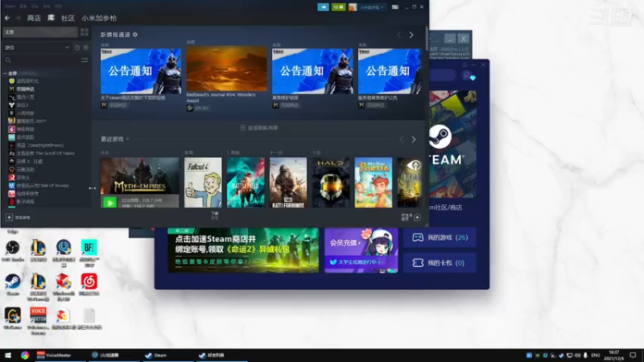Click 我的游戏 (26) in UU accelerator window
The height and width of the screenshot is (362, 644).
[x=440, y=237]
